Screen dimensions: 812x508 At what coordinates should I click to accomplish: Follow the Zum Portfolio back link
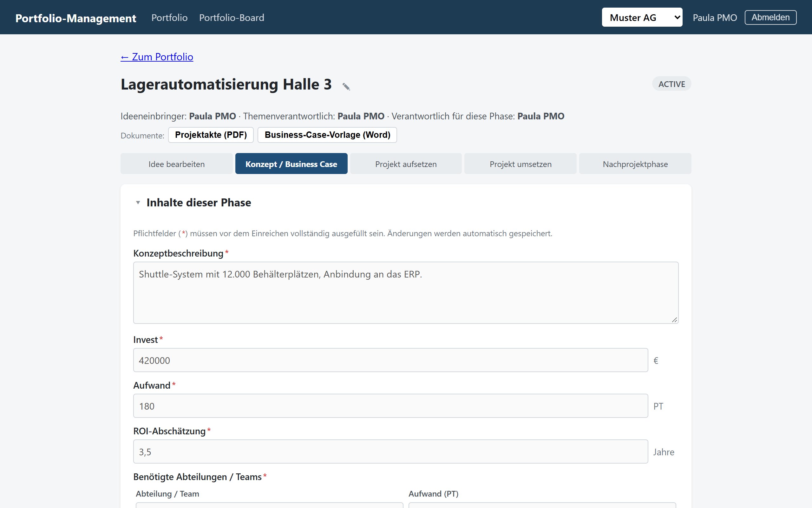[x=157, y=57]
